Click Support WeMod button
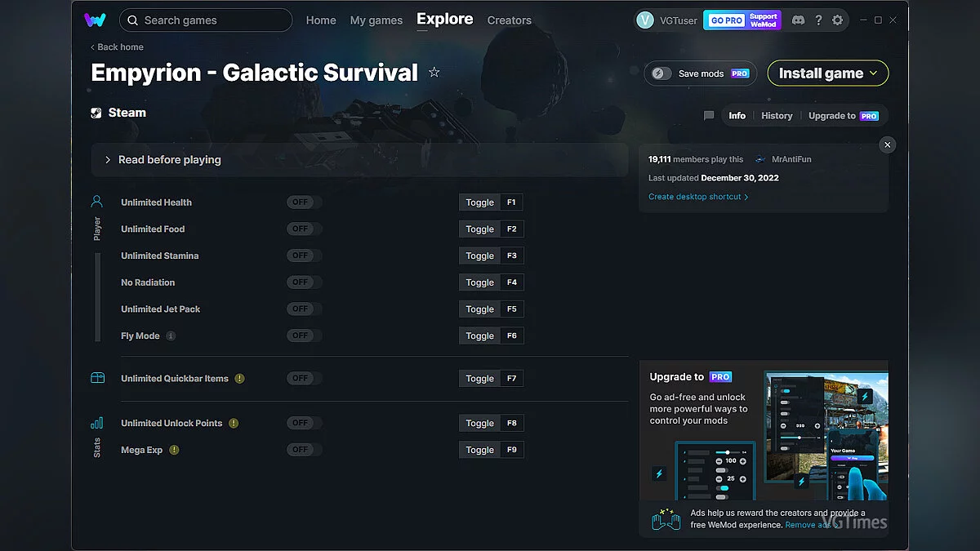The height and width of the screenshot is (551, 980). coord(764,20)
